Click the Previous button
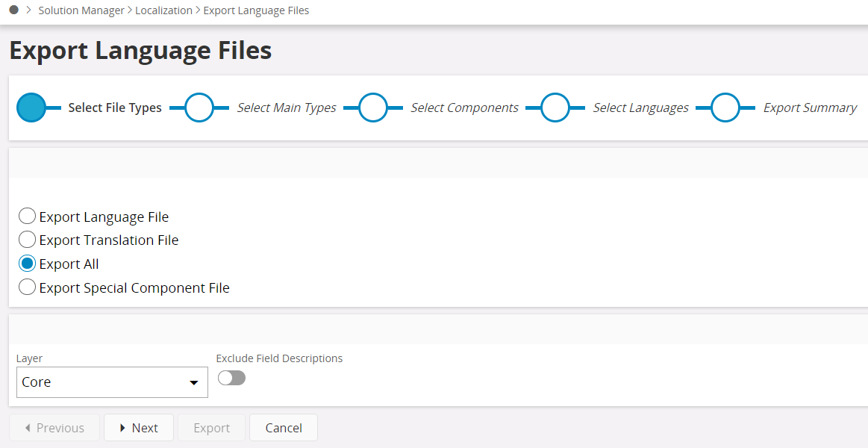The height and width of the screenshot is (448, 868). tap(54, 428)
